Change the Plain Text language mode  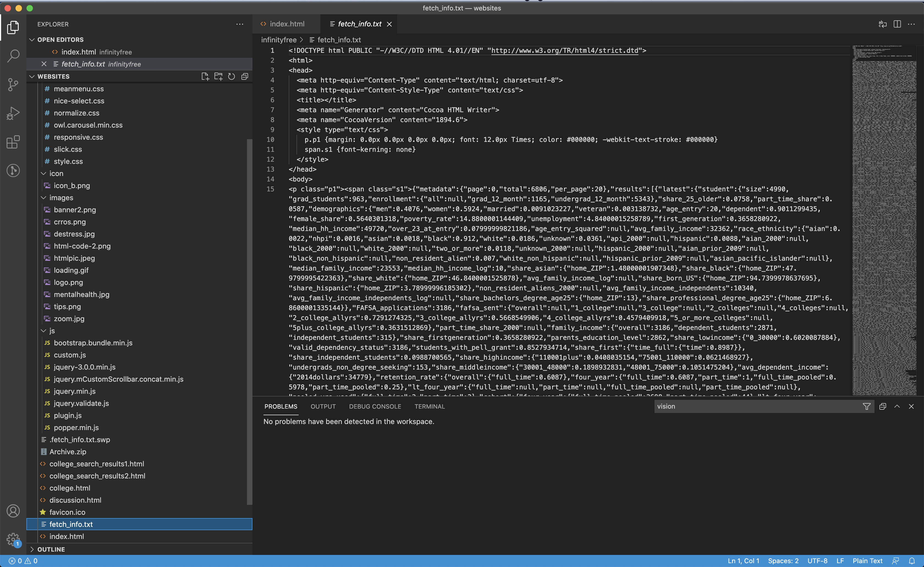tap(867, 561)
